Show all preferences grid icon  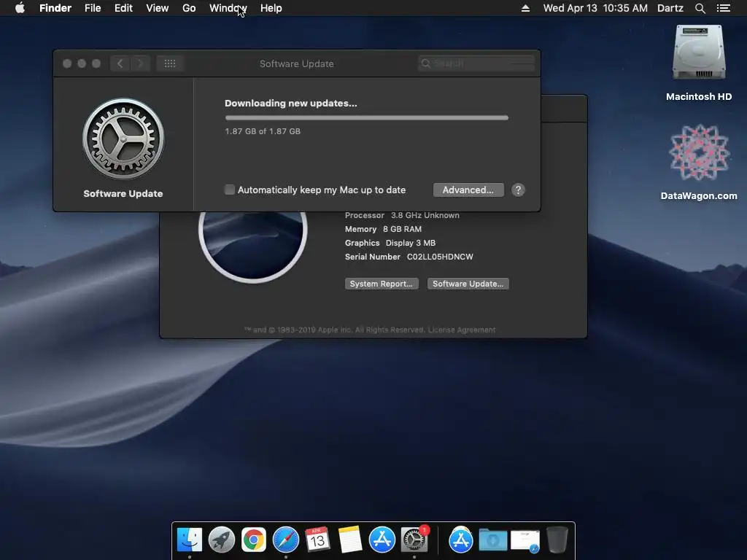(x=170, y=63)
